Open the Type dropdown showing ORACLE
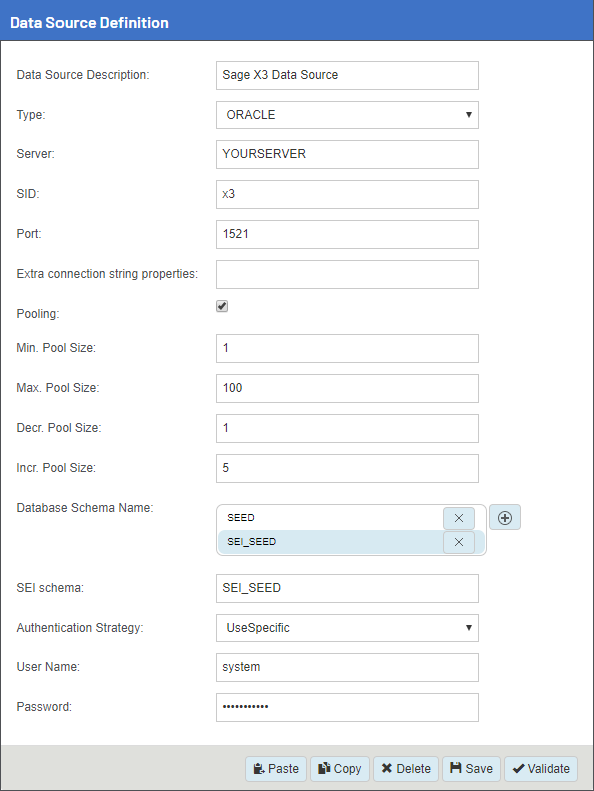 coord(347,115)
